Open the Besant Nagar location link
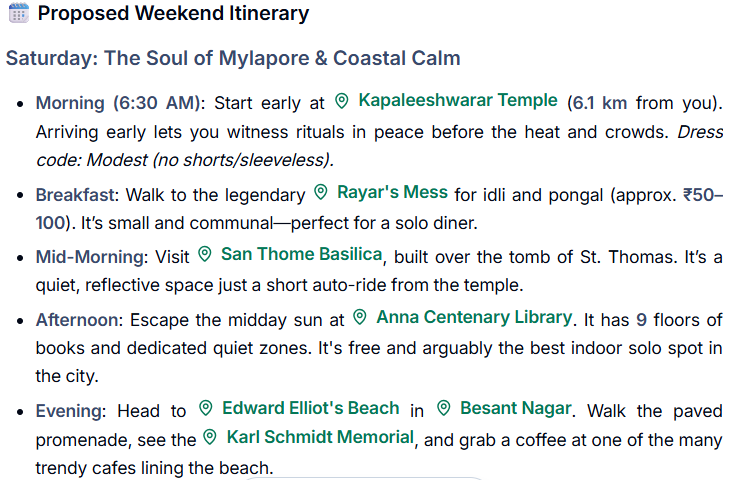Viewport: 741px width, 480px height. coord(516,408)
